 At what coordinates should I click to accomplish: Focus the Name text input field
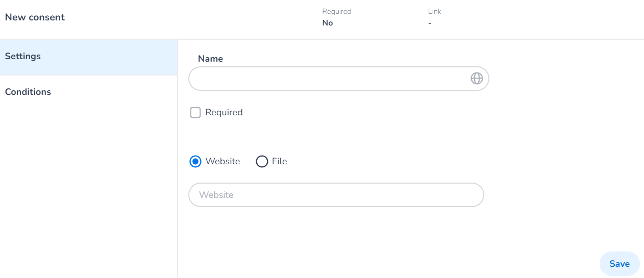tap(327, 79)
